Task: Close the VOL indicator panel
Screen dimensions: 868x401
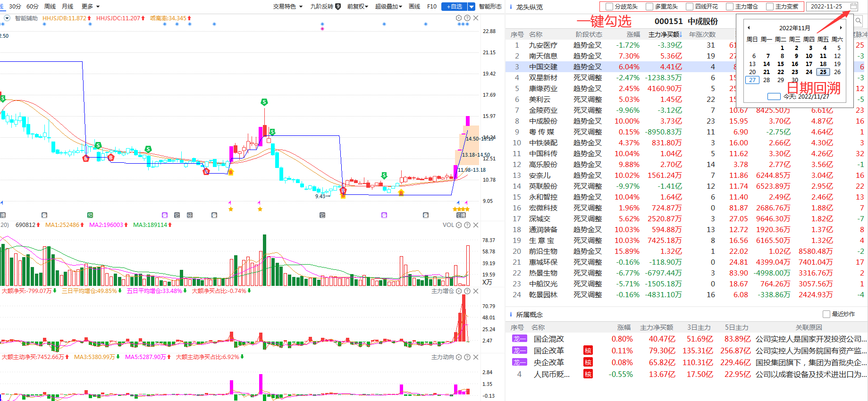Action: tap(476, 225)
